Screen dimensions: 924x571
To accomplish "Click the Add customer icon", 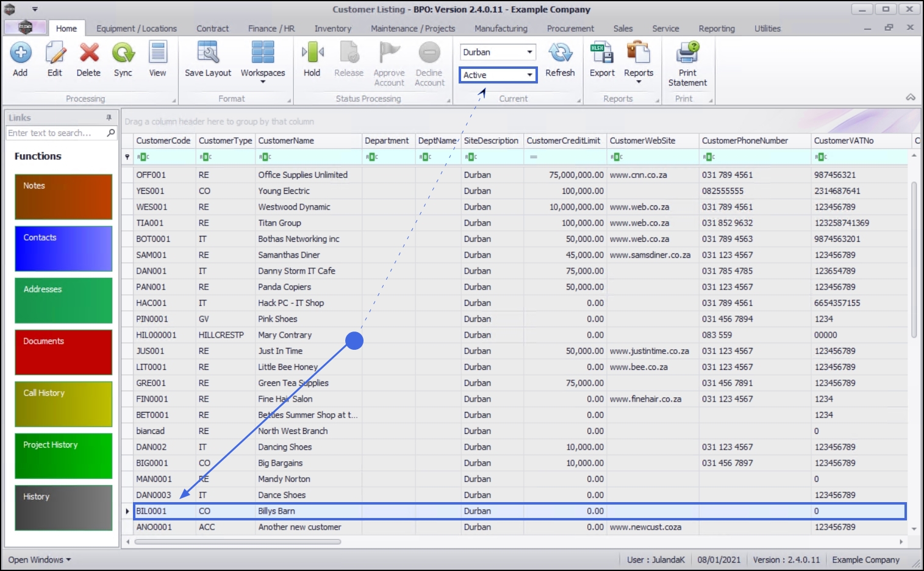I will (x=20, y=53).
